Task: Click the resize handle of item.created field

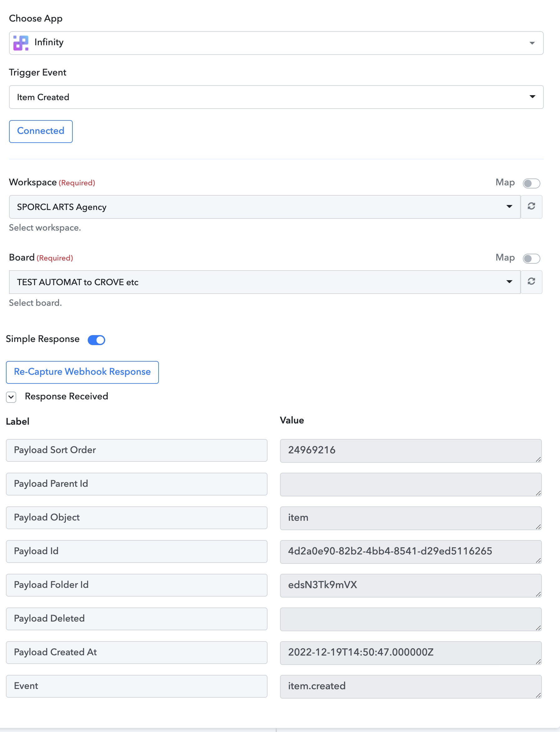Action: [538, 695]
